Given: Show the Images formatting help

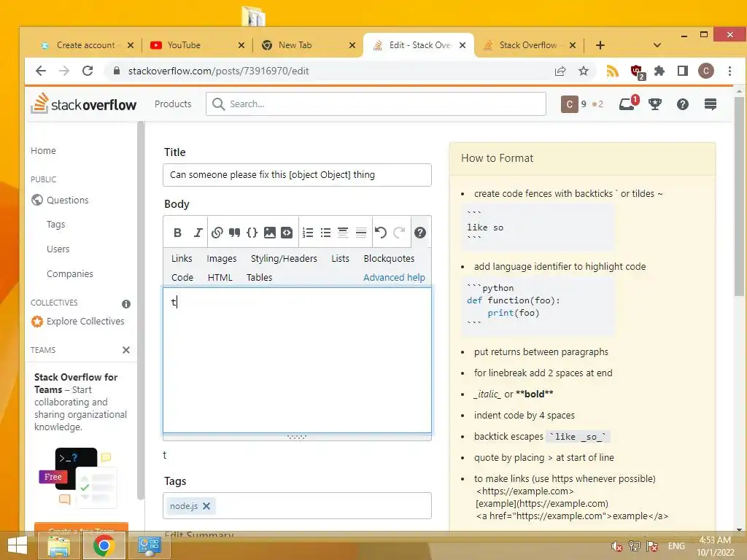Looking at the screenshot, I should 222,259.
